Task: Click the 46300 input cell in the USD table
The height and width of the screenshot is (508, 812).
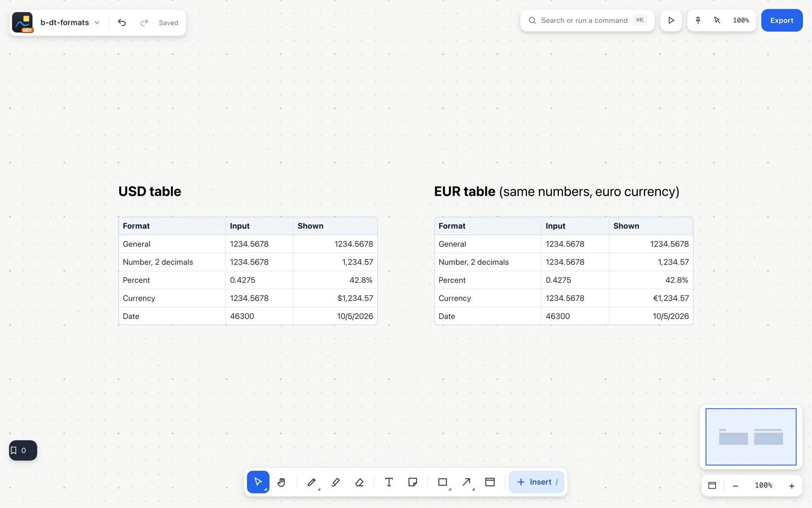Action: coord(259,316)
